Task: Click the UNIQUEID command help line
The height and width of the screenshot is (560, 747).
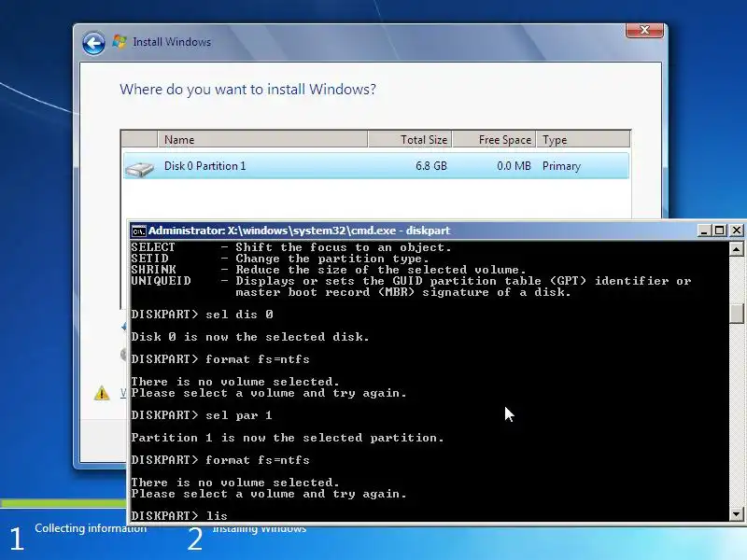Action: (411, 287)
